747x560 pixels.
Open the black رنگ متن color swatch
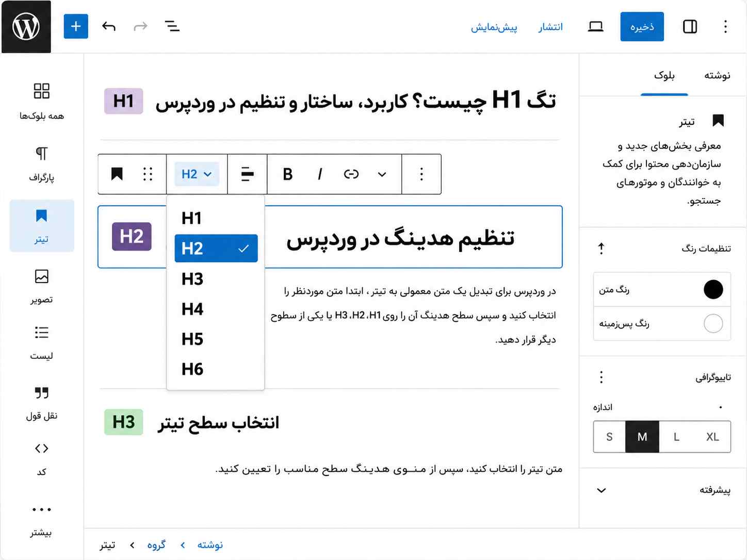pyautogui.click(x=713, y=289)
